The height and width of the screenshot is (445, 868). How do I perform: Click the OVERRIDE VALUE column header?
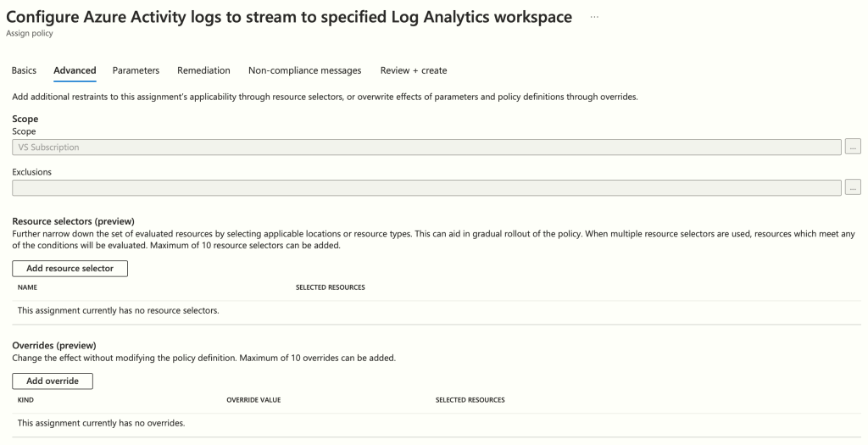(253, 400)
